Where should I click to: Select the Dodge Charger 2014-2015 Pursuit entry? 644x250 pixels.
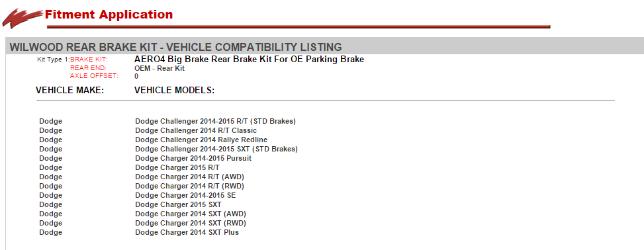point(193,158)
